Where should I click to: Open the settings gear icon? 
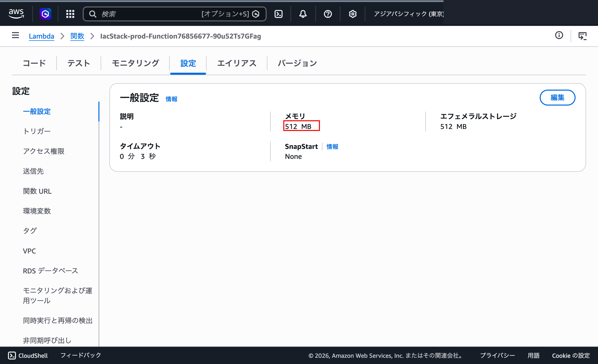click(353, 14)
